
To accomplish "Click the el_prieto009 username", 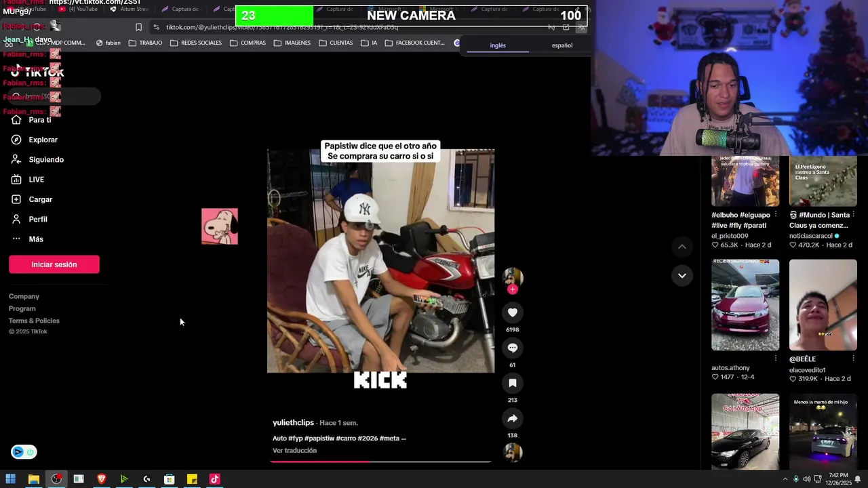I will coord(730,236).
